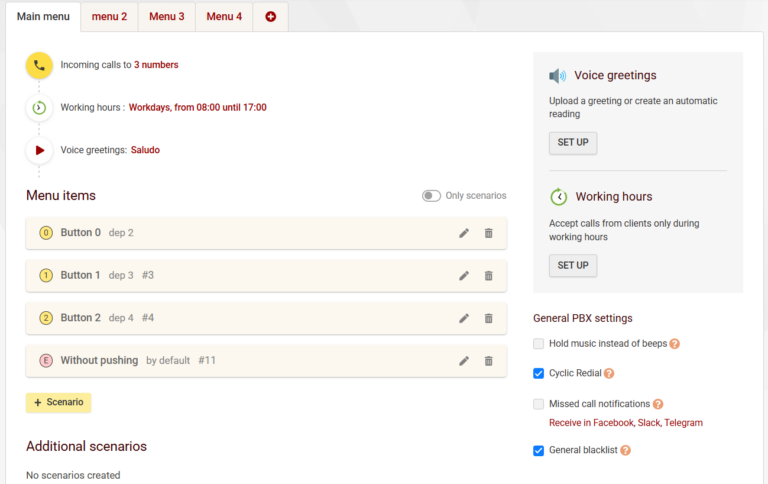Open the 3 numbers link
The height and width of the screenshot is (484, 768).
156,65
